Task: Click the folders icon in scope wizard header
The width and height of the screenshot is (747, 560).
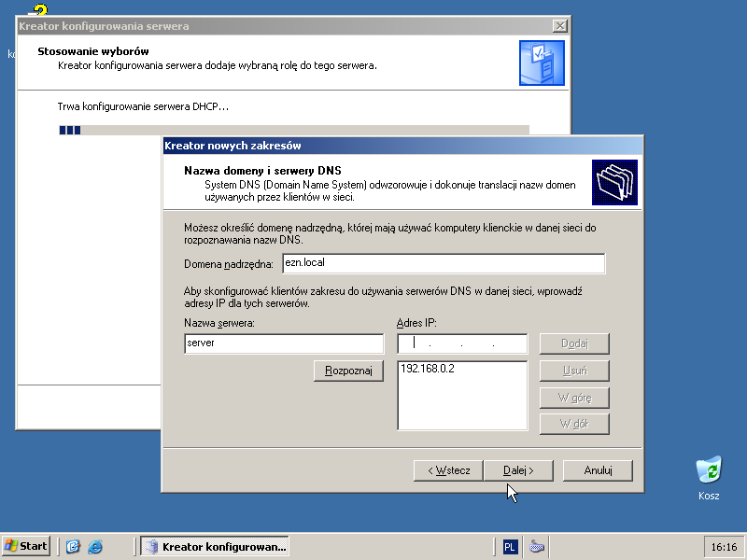Action: click(x=614, y=182)
